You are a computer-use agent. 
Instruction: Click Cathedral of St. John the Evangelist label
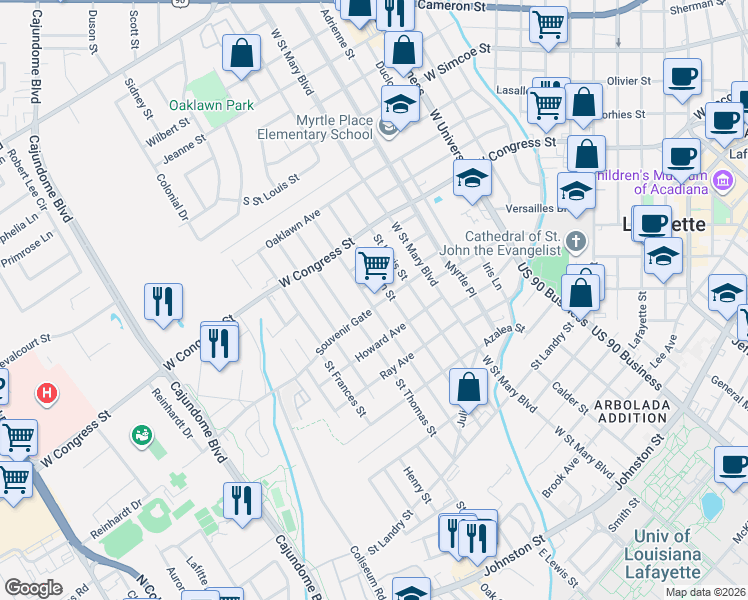point(500,243)
